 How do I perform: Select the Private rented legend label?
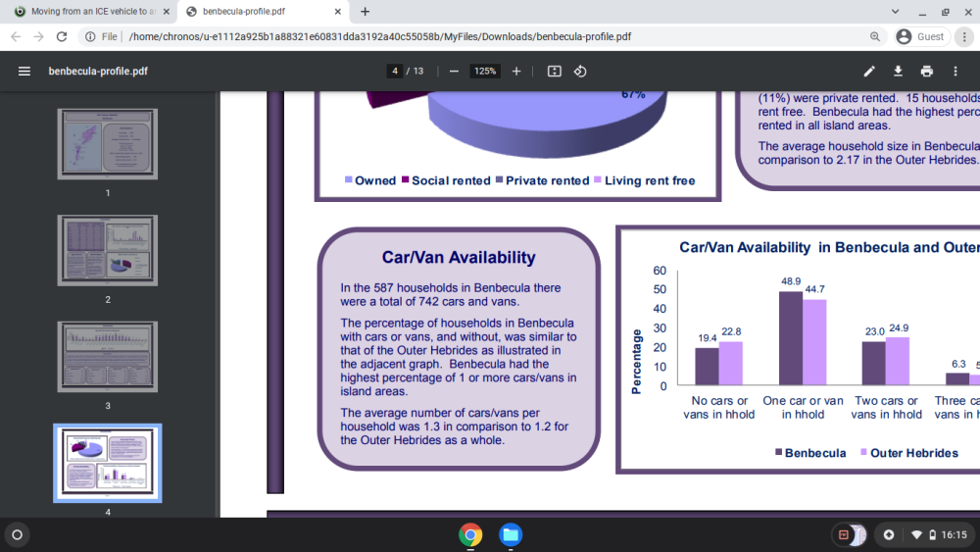[x=548, y=180]
